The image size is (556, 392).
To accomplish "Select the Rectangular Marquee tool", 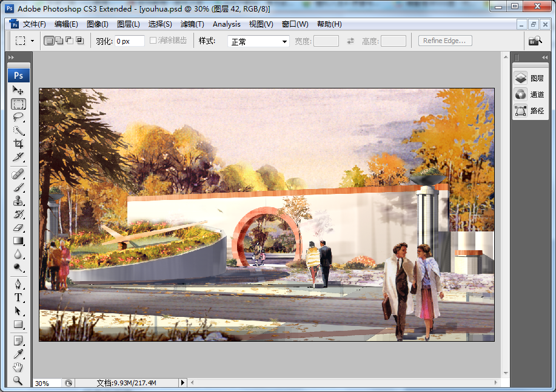I will [18, 104].
